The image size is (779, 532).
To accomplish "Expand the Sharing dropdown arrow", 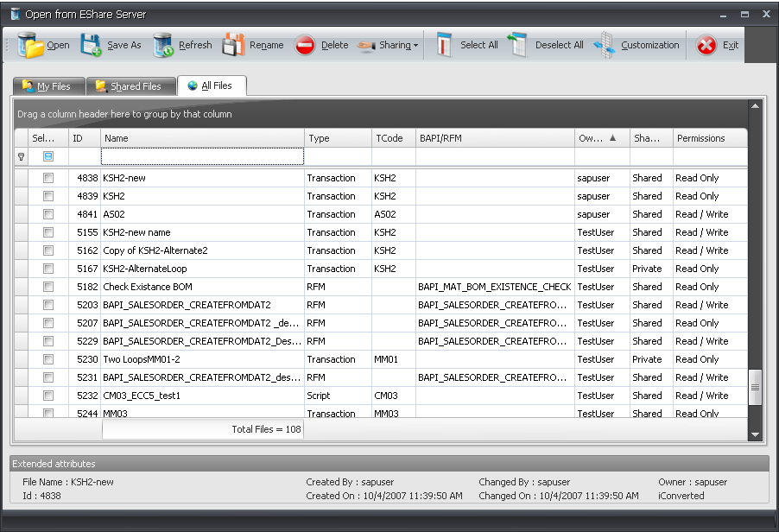I will pyautogui.click(x=415, y=46).
